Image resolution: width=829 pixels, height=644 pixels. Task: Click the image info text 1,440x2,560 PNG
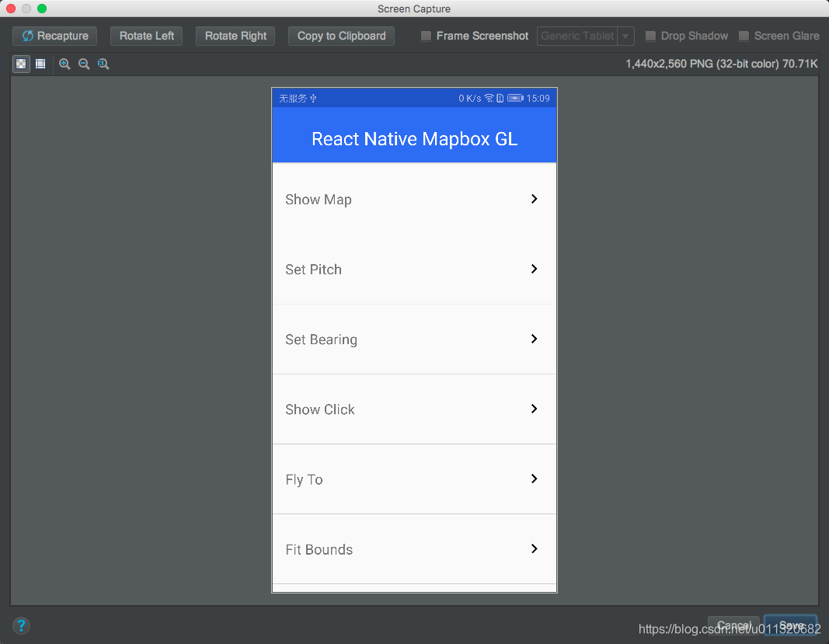point(722,64)
